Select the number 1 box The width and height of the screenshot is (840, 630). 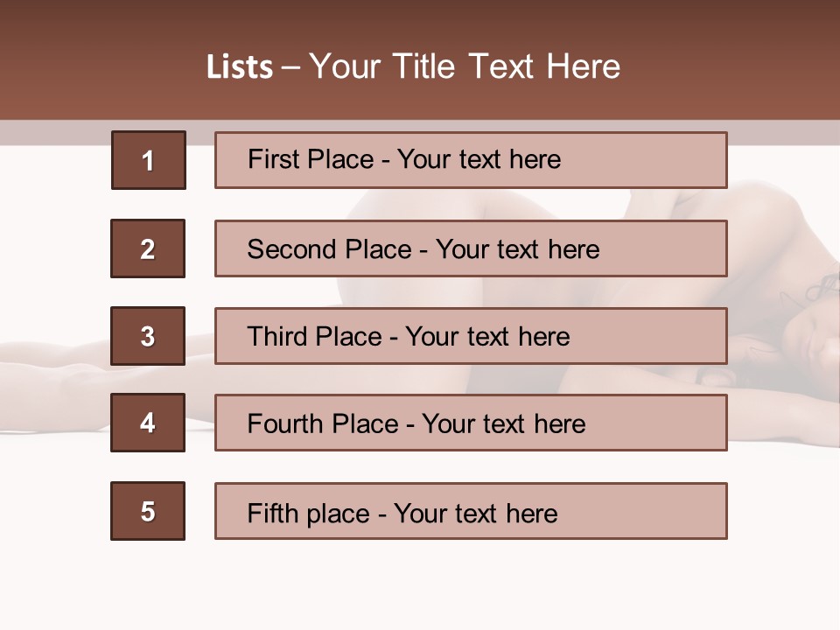tap(148, 160)
